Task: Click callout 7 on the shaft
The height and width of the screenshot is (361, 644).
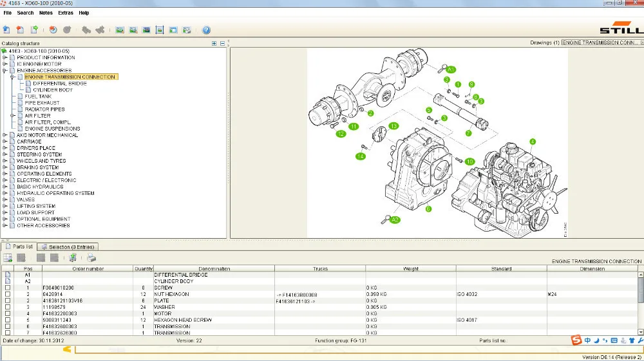Action: [x=468, y=133]
